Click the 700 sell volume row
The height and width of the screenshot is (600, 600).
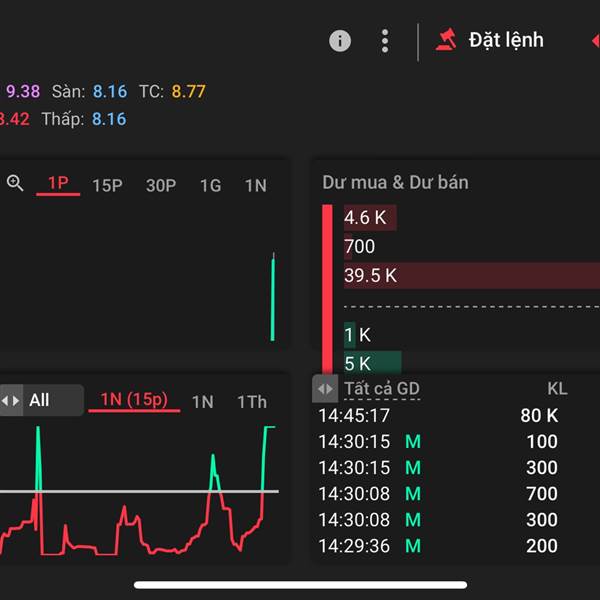point(359,246)
